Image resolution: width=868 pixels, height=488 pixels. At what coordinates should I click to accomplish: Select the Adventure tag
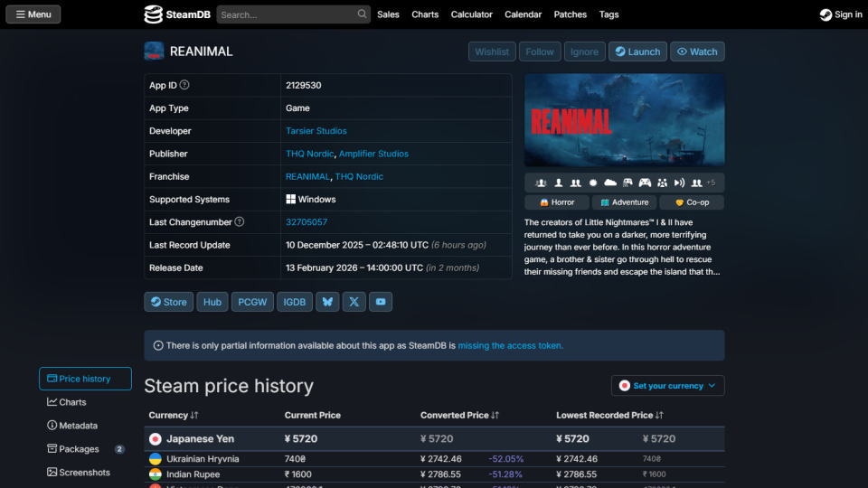[x=625, y=202]
